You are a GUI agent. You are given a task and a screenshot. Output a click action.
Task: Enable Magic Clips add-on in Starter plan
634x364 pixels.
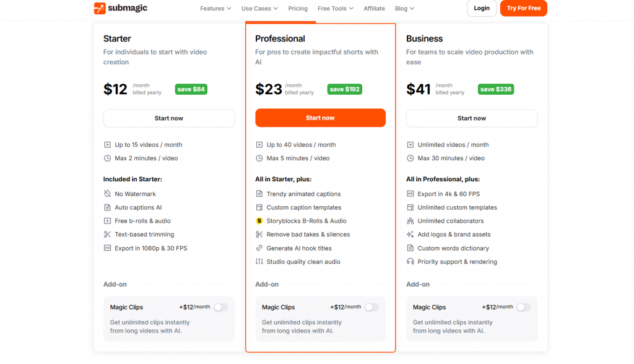pos(221,308)
